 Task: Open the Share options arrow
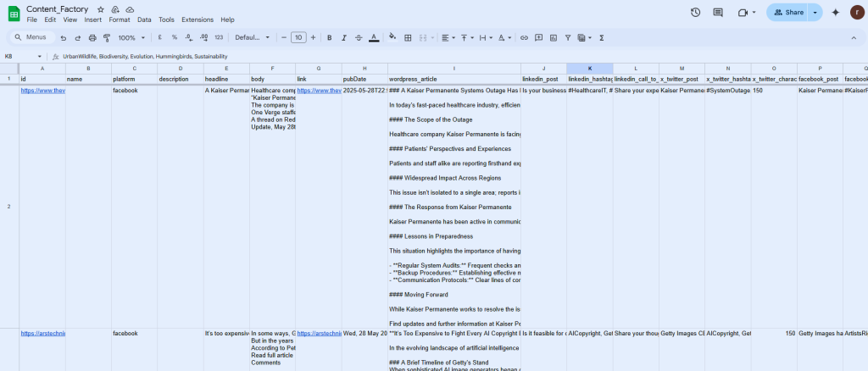click(x=815, y=12)
